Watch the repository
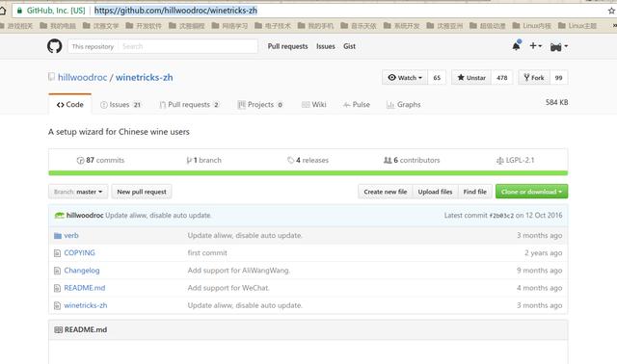Viewport: 617px width, 364px height. tap(405, 77)
